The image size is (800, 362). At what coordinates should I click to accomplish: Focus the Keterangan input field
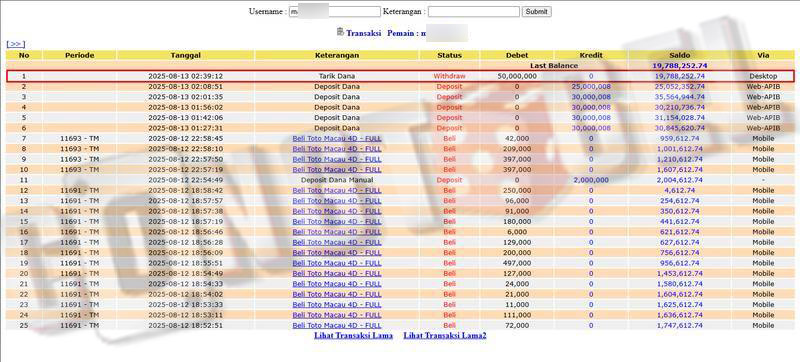[473, 11]
